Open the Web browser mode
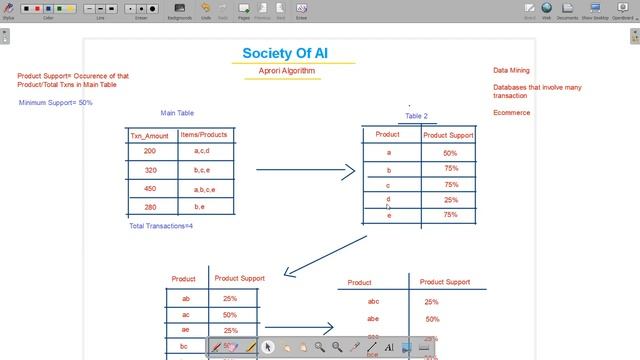Image resolution: width=640 pixels, height=360 pixels. pos(547,10)
